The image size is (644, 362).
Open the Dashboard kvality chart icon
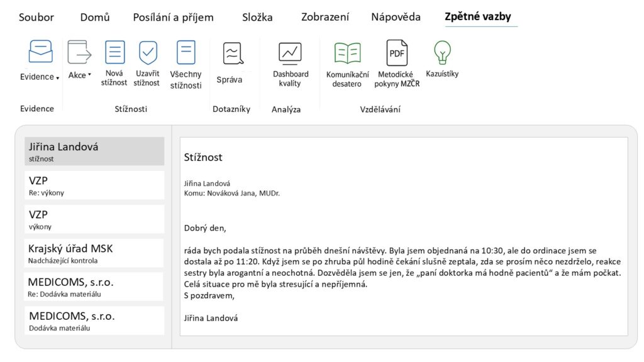click(x=290, y=53)
